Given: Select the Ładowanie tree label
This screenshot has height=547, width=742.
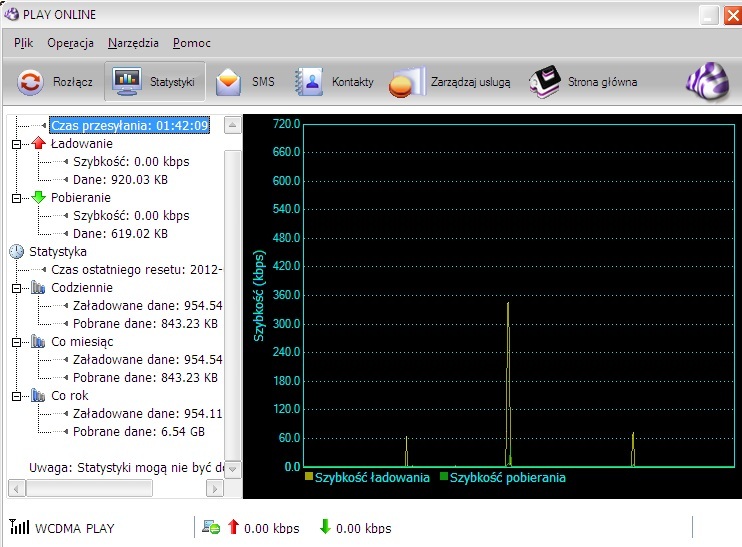Looking at the screenshot, I should pyautogui.click(x=82, y=143).
